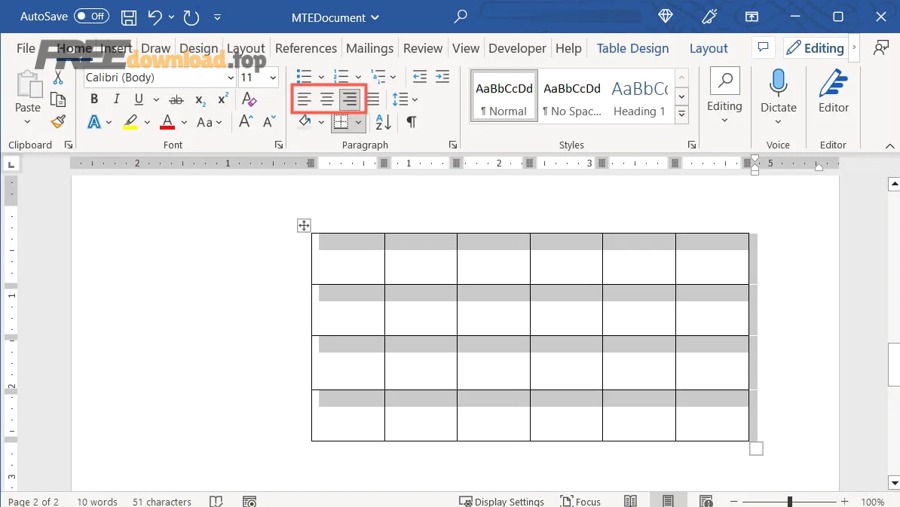The width and height of the screenshot is (900, 507).
Task: Switch to the Mailings tab
Action: pyautogui.click(x=369, y=48)
